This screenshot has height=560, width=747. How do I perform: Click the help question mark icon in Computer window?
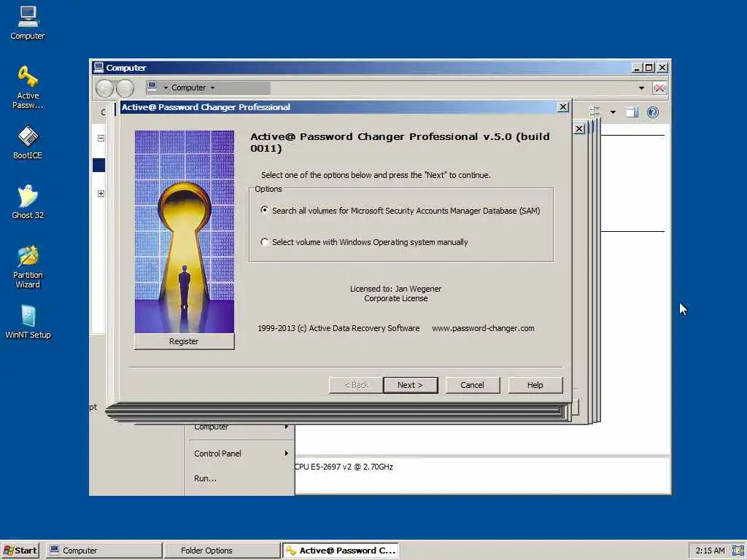click(653, 112)
